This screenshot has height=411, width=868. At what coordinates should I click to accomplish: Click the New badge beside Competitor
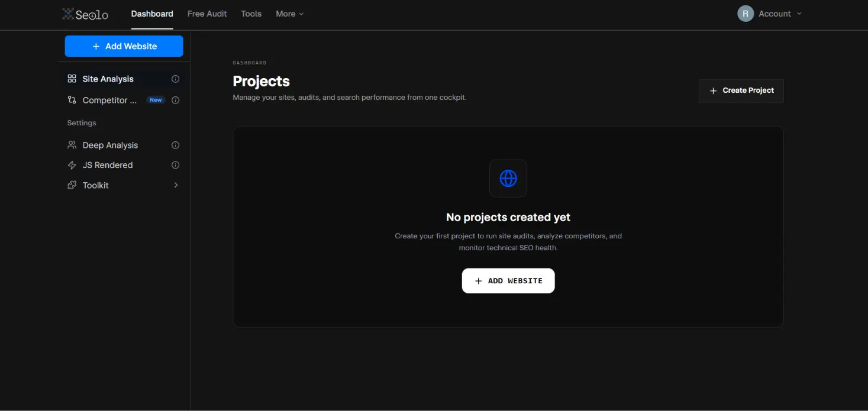156,100
